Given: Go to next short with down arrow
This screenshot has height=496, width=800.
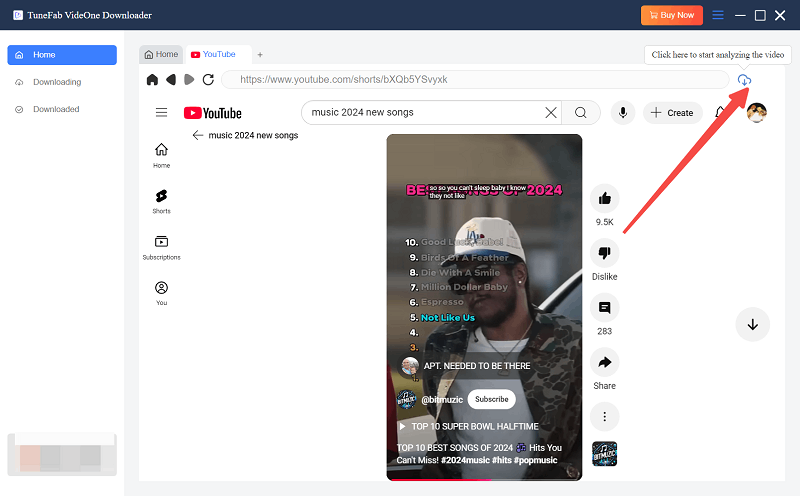Looking at the screenshot, I should 753,325.
